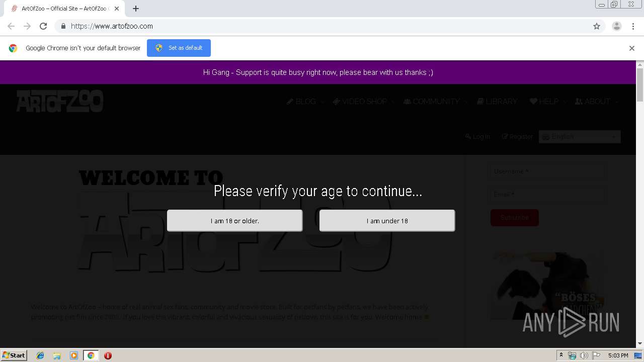Screen dimensions: 644x362
Task: Click the Chrome logo in the infobar
Action: tap(13, 48)
